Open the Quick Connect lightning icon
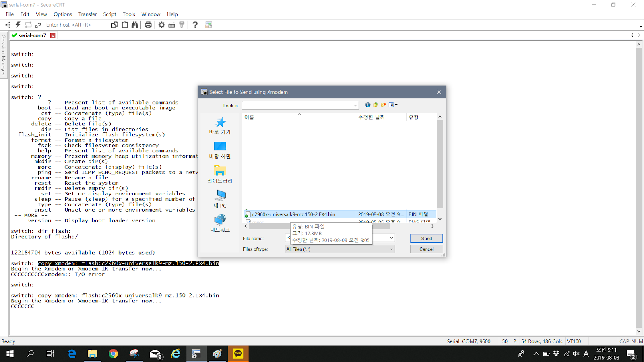The width and height of the screenshot is (644, 362). pyautogui.click(x=18, y=25)
